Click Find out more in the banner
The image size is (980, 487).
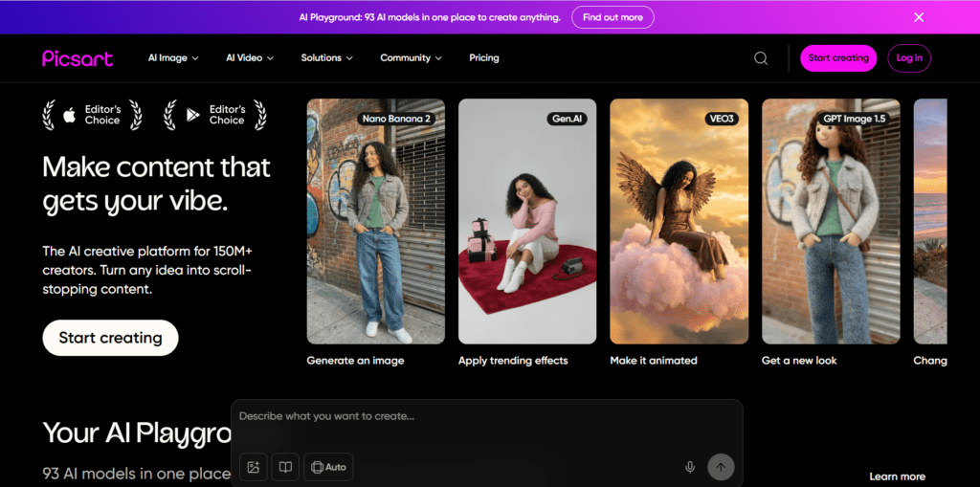(612, 17)
